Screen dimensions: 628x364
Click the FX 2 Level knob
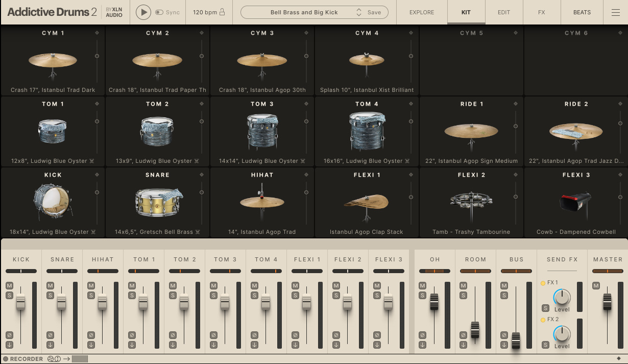point(562,334)
